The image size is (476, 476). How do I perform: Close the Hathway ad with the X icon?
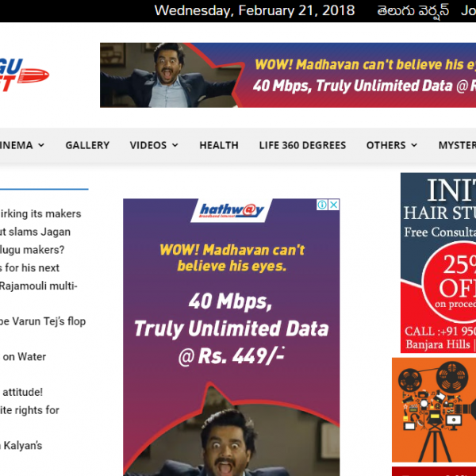click(334, 205)
